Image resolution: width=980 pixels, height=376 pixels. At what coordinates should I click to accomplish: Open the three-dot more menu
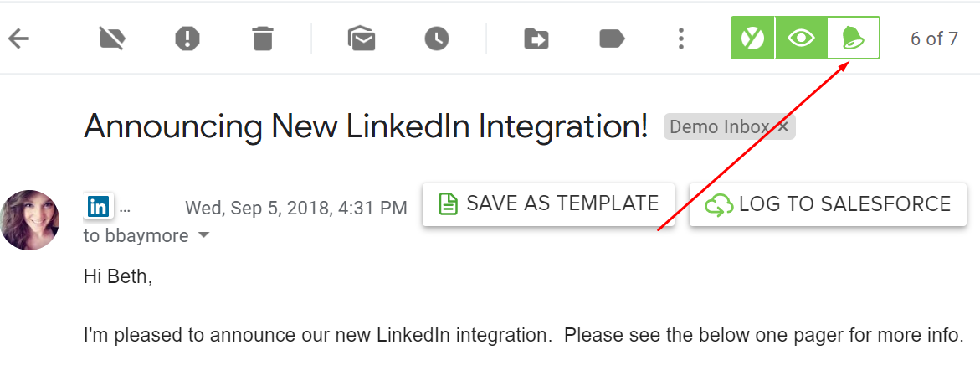[681, 39]
